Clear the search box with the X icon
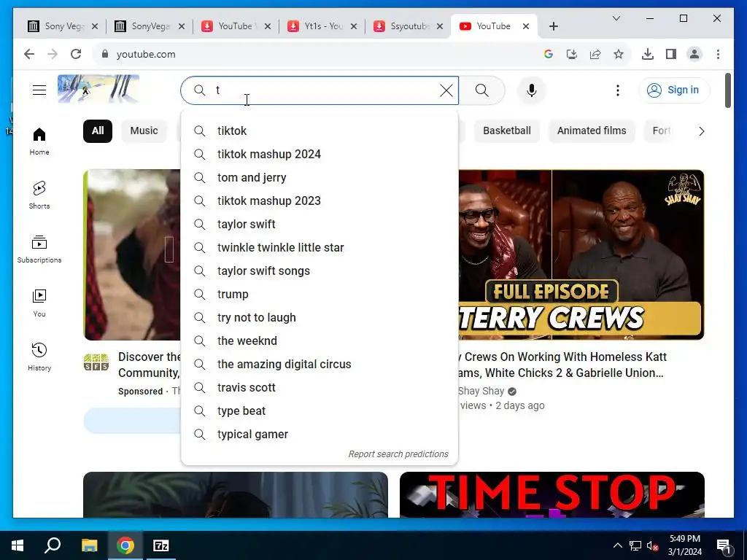Image resolution: width=747 pixels, height=560 pixels. click(x=446, y=90)
